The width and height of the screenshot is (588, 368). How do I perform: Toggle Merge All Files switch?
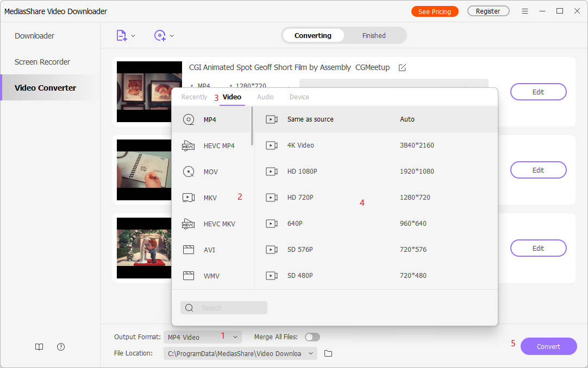(312, 337)
